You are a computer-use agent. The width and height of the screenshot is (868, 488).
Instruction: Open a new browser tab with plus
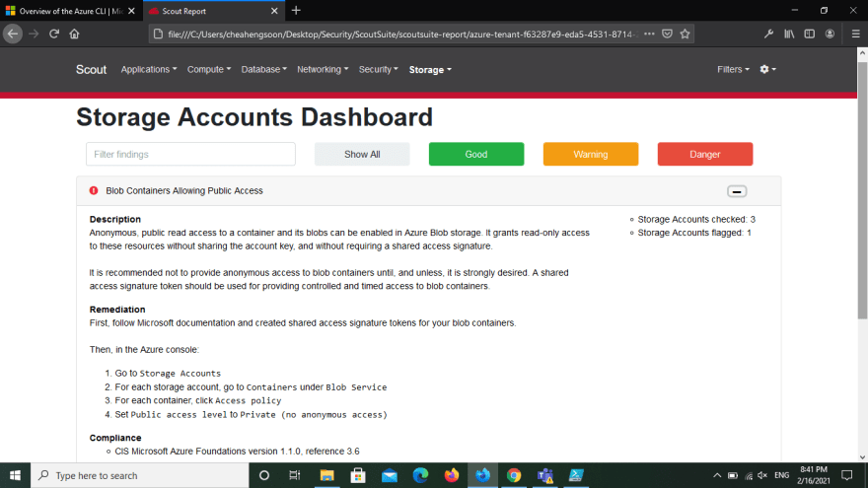click(296, 11)
